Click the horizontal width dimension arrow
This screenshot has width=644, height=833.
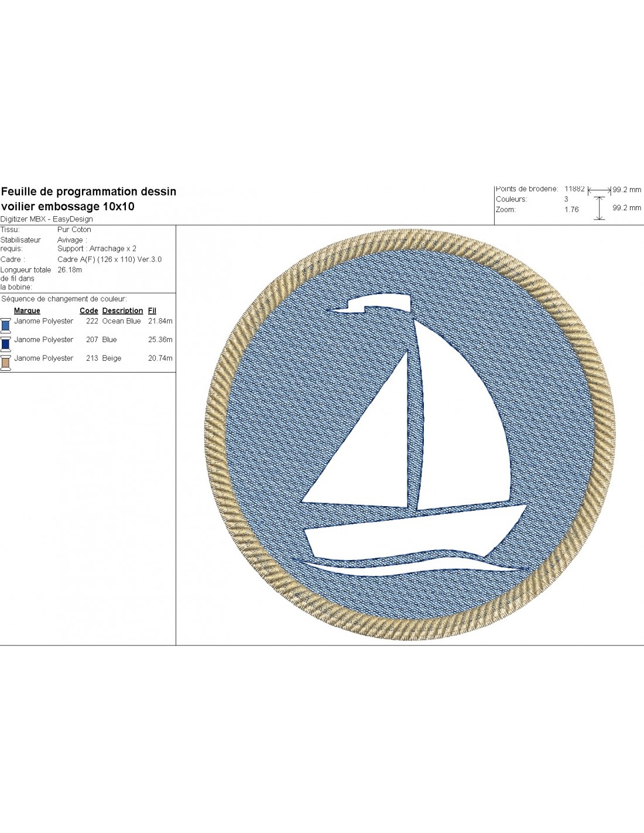pos(599,190)
